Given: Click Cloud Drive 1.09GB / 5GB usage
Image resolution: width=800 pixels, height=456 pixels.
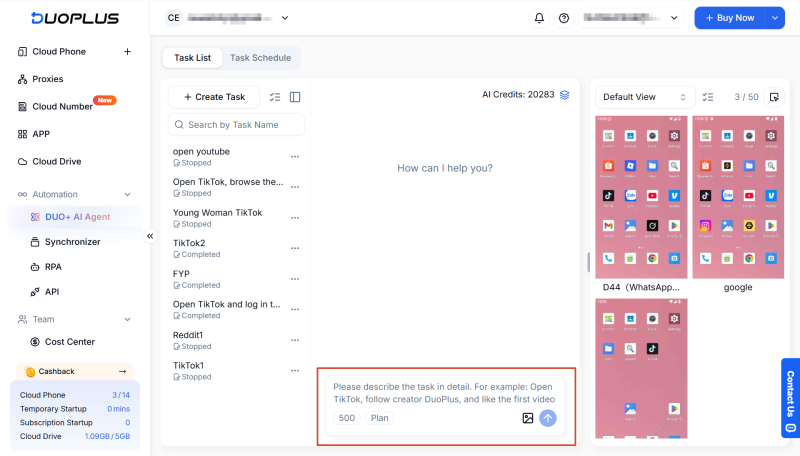Looking at the screenshot, I should pyautogui.click(x=75, y=437).
